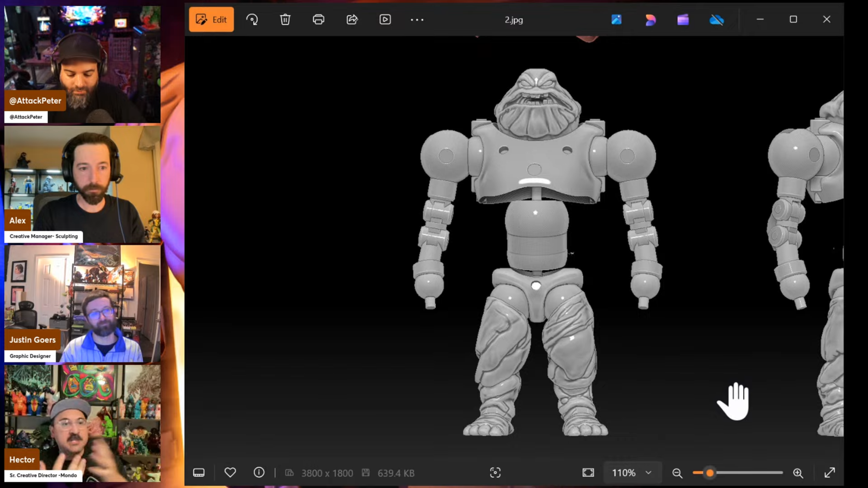Zoom out with the minus magnifier
The height and width of the screenshot is (488, 868).
pyautogui.click(x=677, y=473)
